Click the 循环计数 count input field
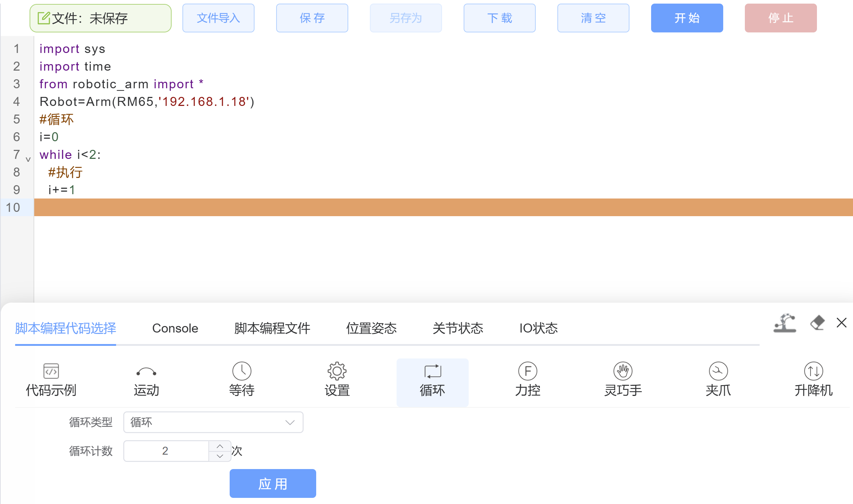This screenshot has width=853, height=504. 166,451
